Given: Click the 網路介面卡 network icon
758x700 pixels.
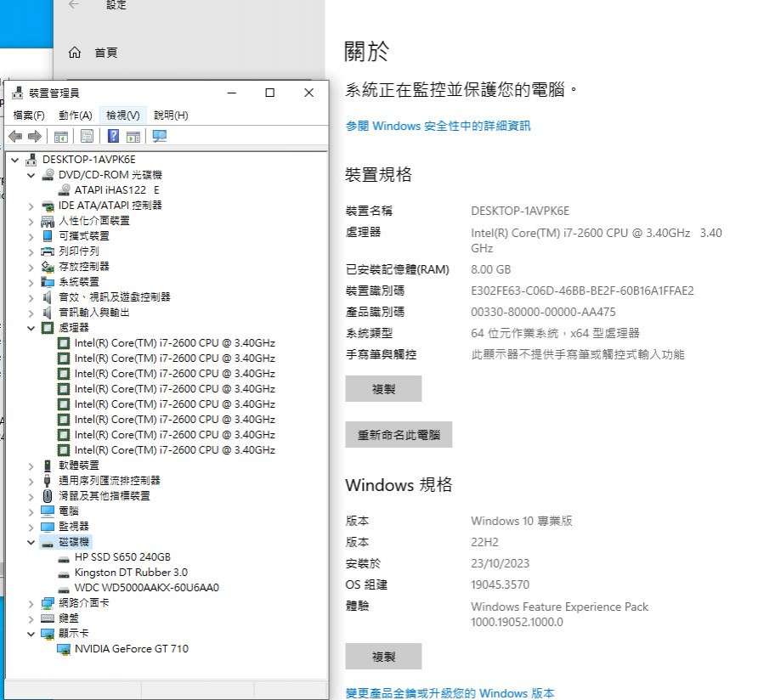Looking at the screenshot, I should tap(48, 603).
